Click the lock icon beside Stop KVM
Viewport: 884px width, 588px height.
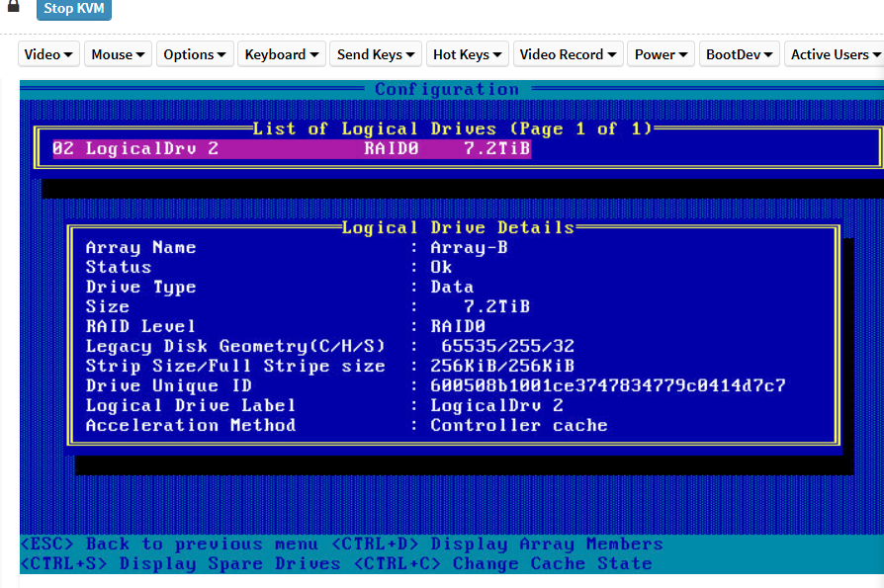pyautogui.click(x=14, y=6)
